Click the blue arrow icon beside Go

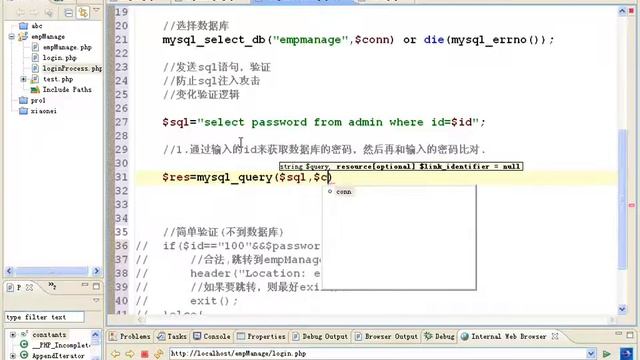click(626, 353)
